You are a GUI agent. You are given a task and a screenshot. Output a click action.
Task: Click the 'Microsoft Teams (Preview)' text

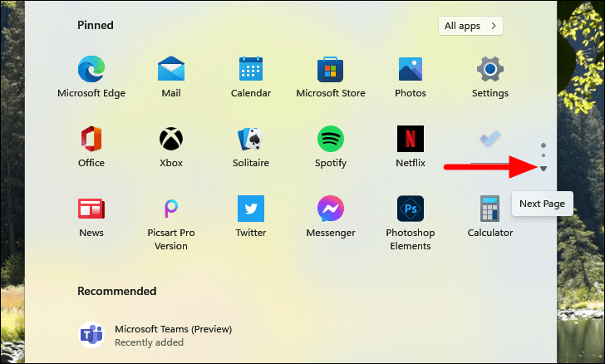[x=173, y=329]
